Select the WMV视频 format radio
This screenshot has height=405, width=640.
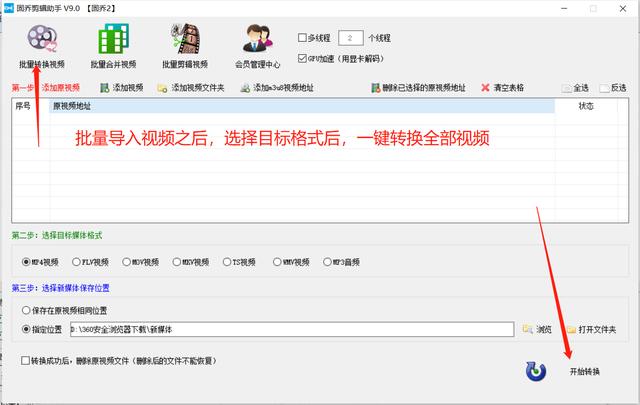(277, 262)
